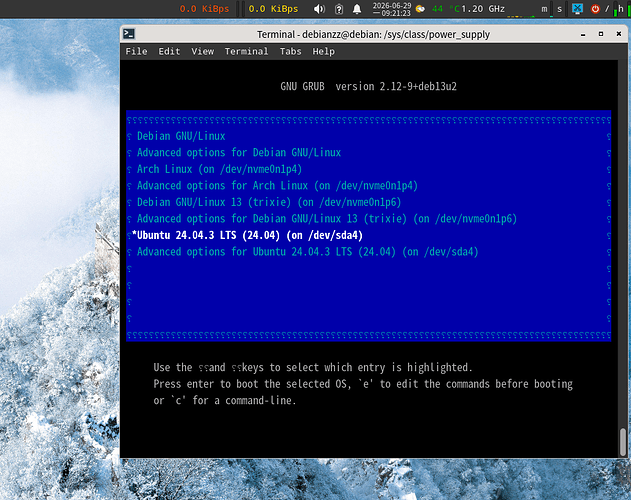Open the Help menu

(324, 51)
